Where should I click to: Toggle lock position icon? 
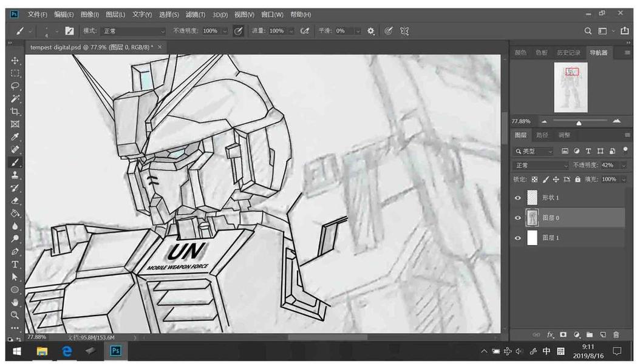pyautogui.click(x=556, y=180)
